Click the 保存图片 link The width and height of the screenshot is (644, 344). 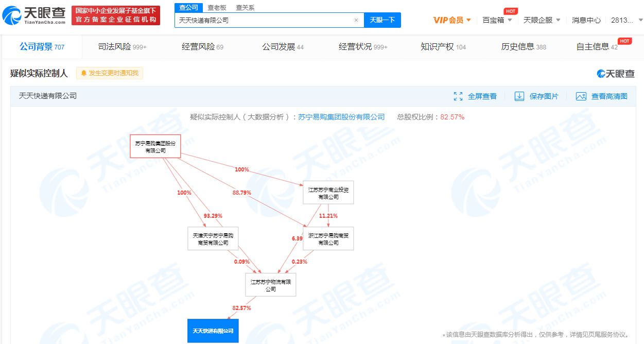point(544,96)
